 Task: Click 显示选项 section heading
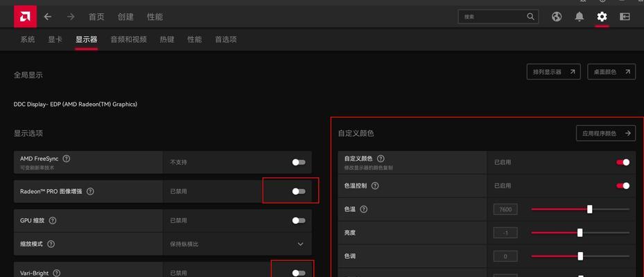(28, 134)
